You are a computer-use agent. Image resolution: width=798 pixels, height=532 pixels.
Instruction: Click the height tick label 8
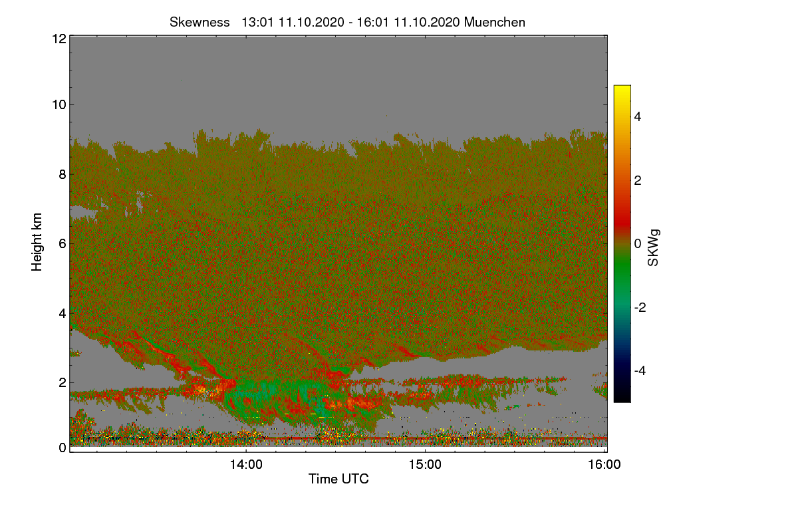point(62,174)
